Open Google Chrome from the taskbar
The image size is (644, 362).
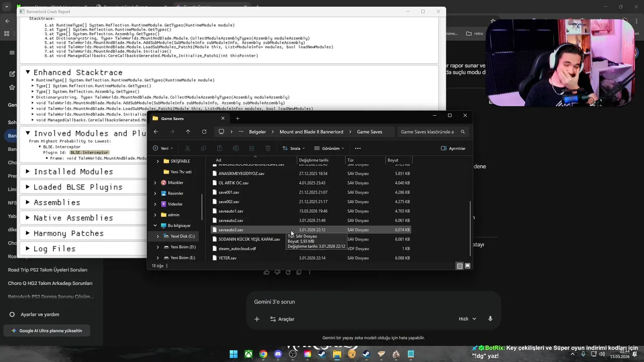tap(263, 354)
